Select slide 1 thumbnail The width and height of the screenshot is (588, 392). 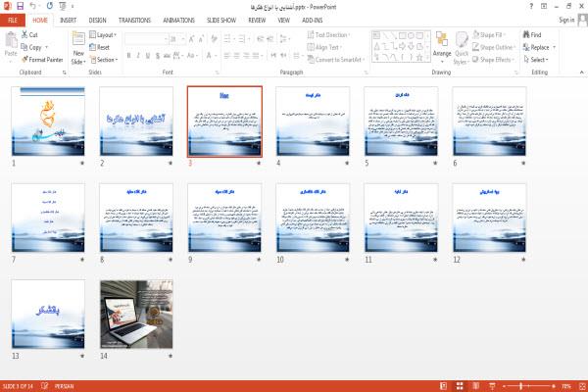tap(48, 122)
